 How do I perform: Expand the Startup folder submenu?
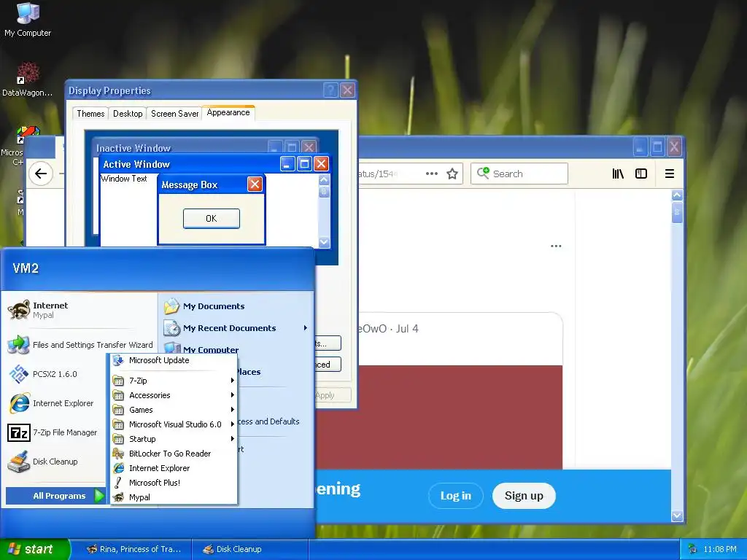(174, 439)
